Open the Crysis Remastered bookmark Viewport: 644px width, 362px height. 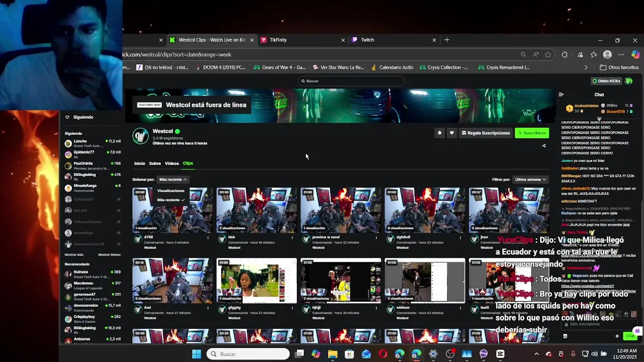pos(504,67)
